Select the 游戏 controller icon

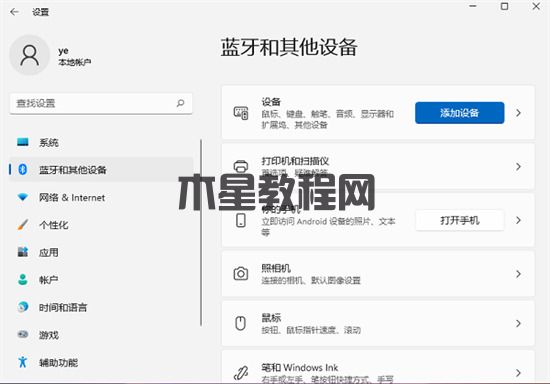pyautogui.click(x=23, y=334)
